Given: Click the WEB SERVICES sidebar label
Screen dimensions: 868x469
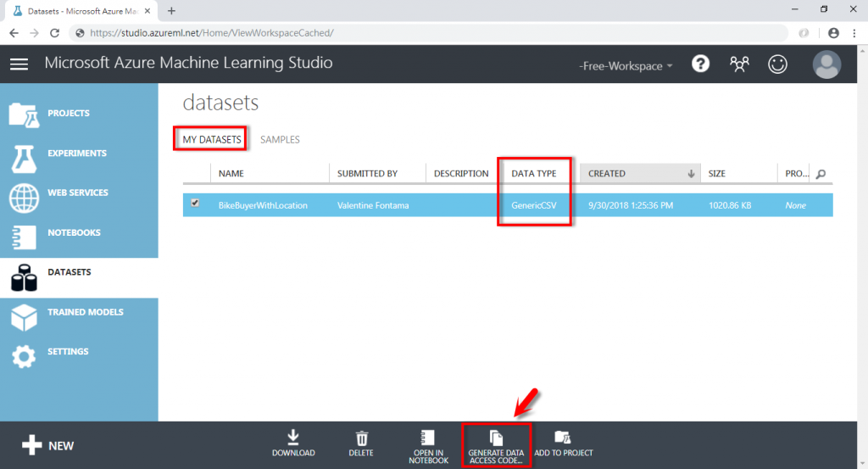Looking at the screenshot, I should pos(78,193).
